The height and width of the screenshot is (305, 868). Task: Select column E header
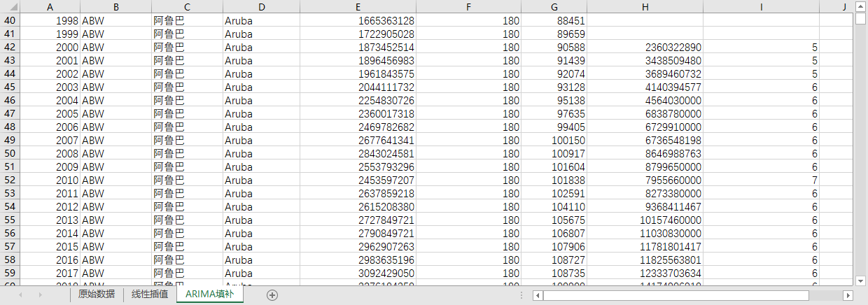[x=358, y=7]
